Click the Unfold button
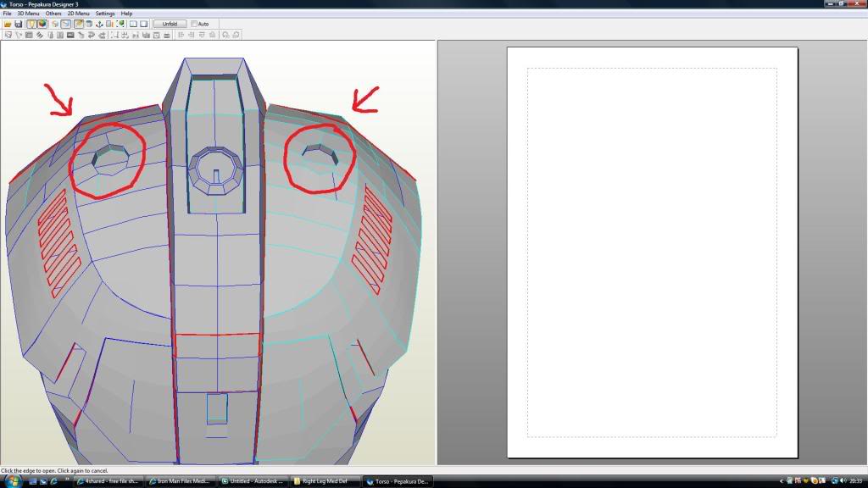Screen dimensions: 868x488 tap(170, 24)
